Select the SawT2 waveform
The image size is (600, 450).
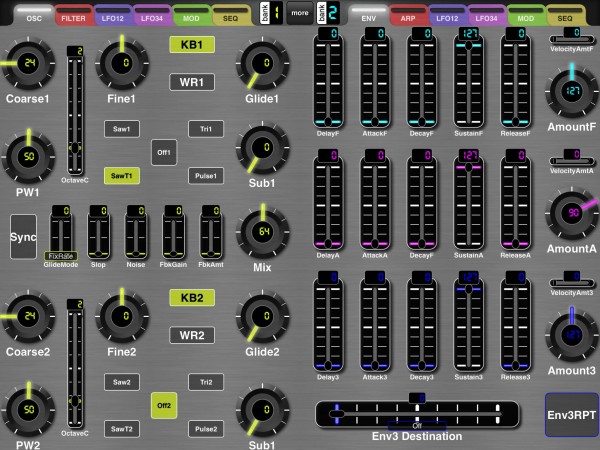point(122,429)
